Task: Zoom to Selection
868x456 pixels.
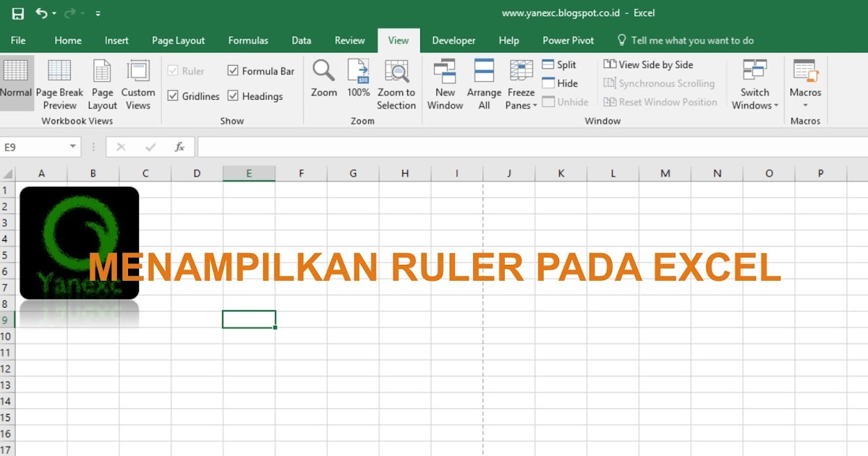Action: (396, 84)
